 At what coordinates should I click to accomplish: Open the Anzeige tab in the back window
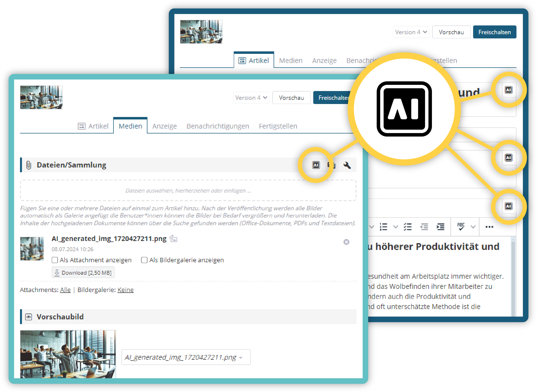point(324,61)
